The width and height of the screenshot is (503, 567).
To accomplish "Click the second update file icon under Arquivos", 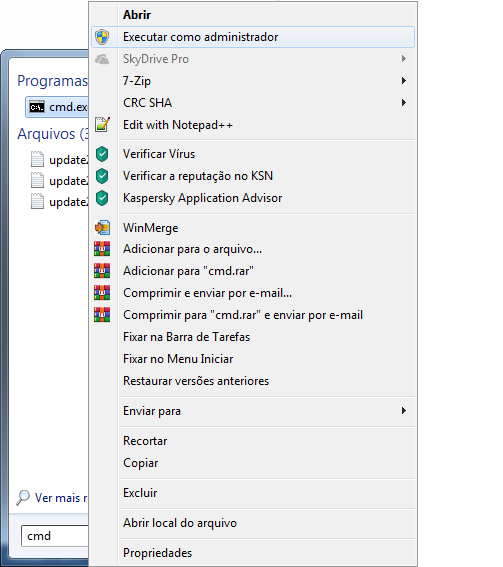I will point(37,180).
